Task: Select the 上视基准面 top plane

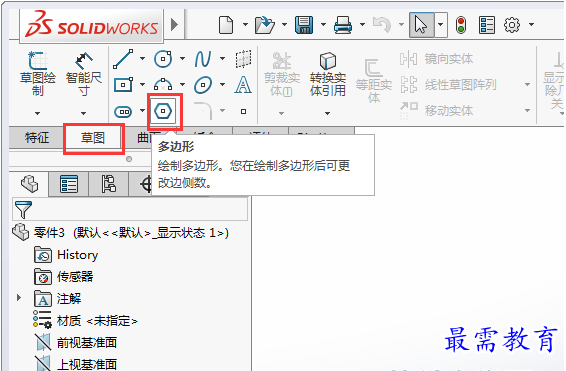Action: coord(76,364)
